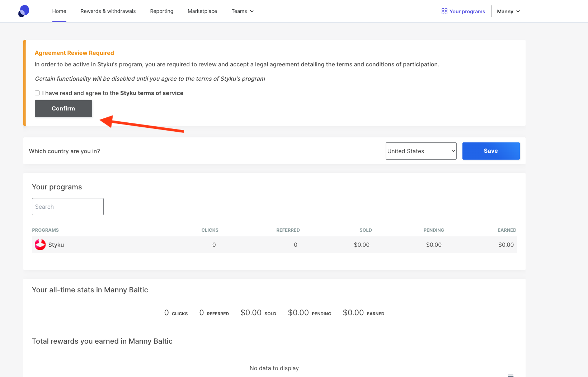Image resolution: width=588 pixels, height=377 pixels.
Task: Open the Manny account dropdown
Action: pos(508,11)
